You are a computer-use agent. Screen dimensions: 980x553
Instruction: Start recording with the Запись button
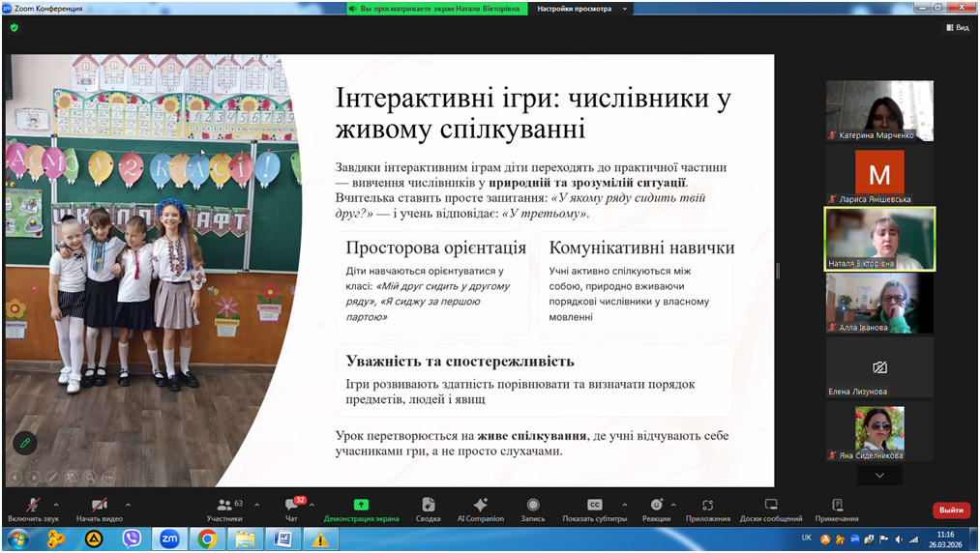tap(532, 509)
